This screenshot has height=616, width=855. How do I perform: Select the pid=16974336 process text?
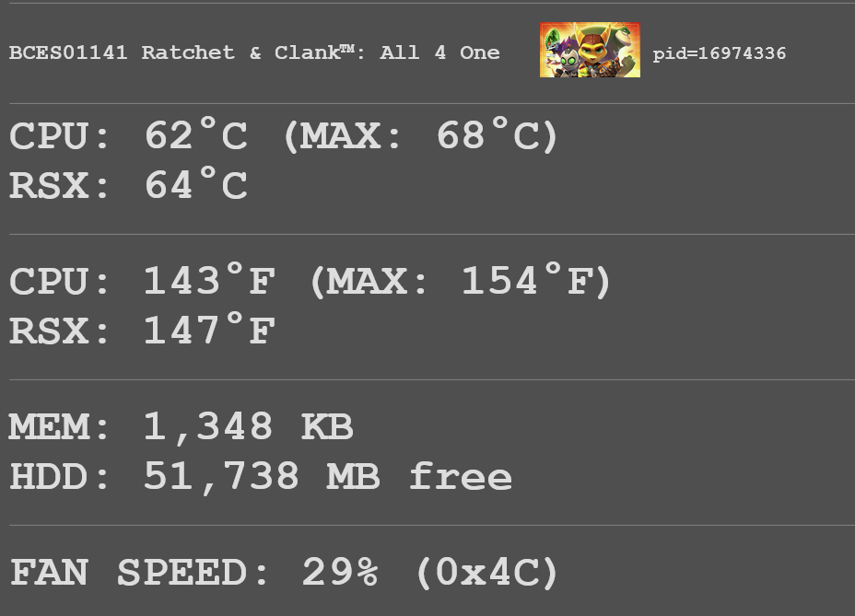720,53
